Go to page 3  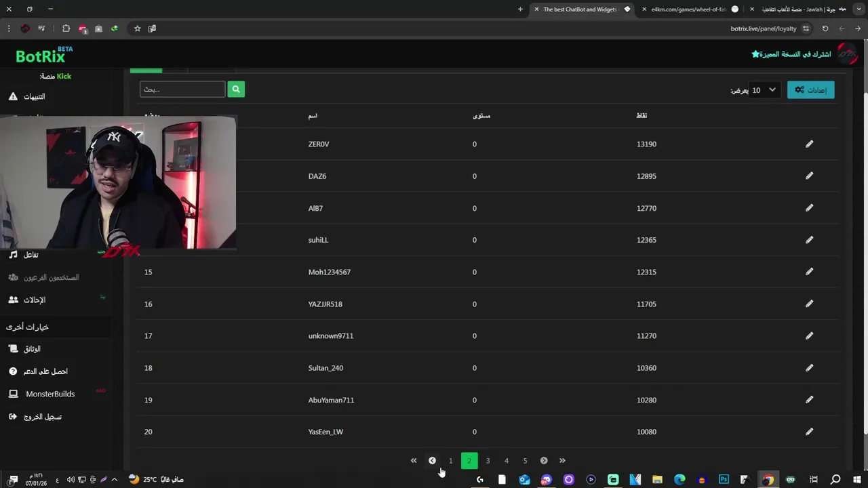488,461
